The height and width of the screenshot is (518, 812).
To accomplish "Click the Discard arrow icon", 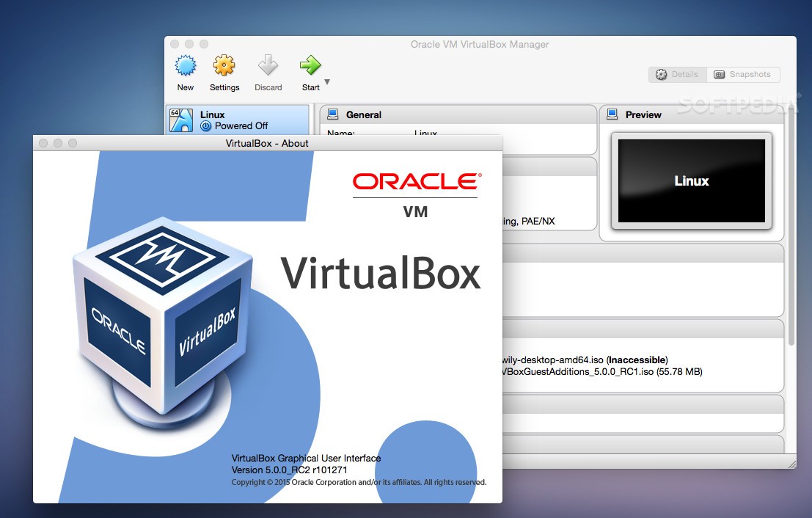I will point(268,66).
